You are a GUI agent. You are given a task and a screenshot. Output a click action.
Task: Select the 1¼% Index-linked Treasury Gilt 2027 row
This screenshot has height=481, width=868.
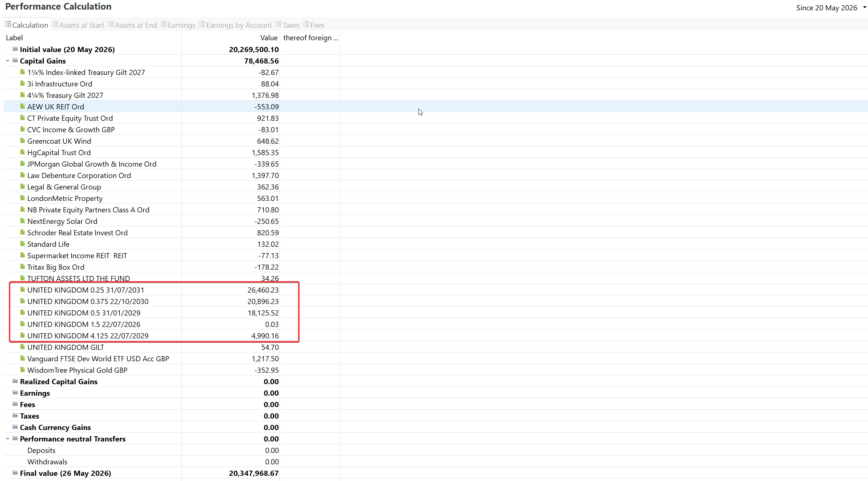[435, 72]
